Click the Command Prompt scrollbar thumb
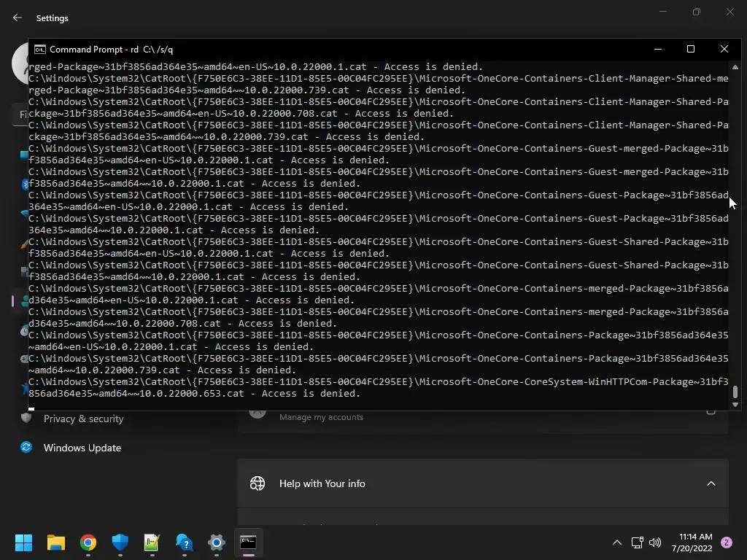The width and height of the screenshot is (747, 560). pos(735,392)
